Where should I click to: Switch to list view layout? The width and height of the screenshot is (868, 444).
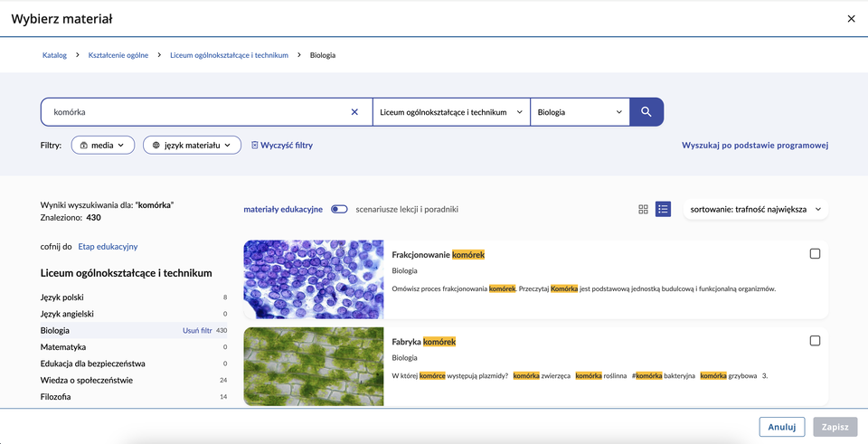point(663,209)
